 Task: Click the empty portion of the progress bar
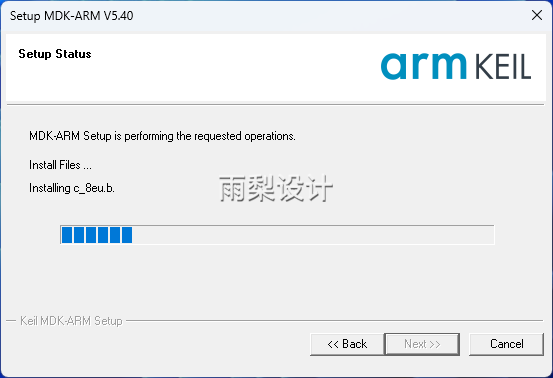coord(313,235)
